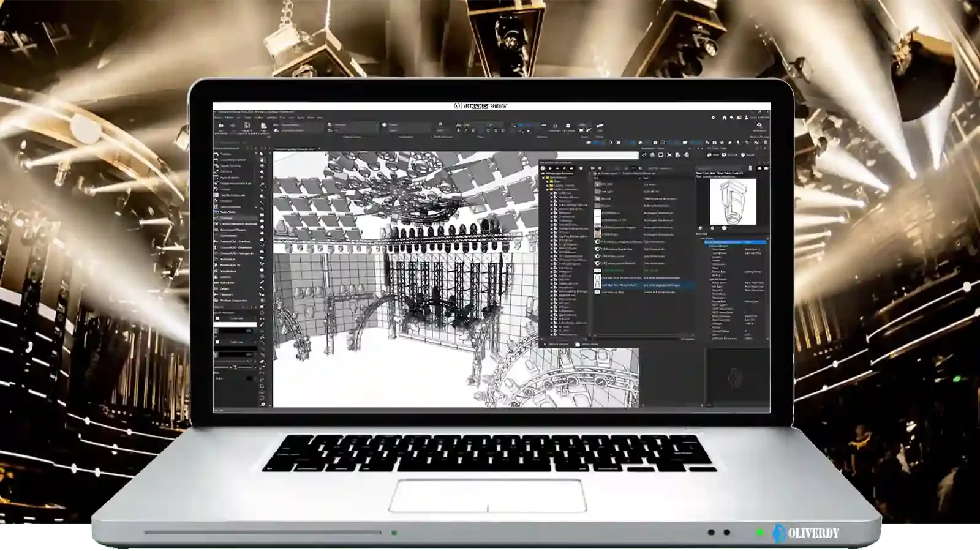Click the search magnifier in the Resource Manager
Image resolution: width=980 pixels, height=551 pixels.
[697, 168]
